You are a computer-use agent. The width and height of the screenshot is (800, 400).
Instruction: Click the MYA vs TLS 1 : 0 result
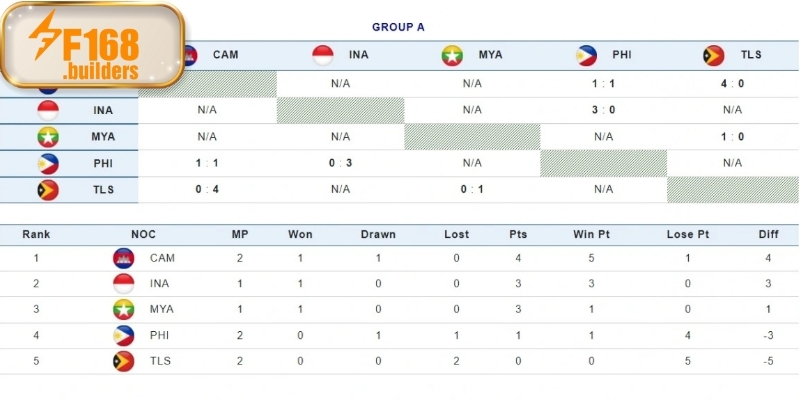click(734, 136)
